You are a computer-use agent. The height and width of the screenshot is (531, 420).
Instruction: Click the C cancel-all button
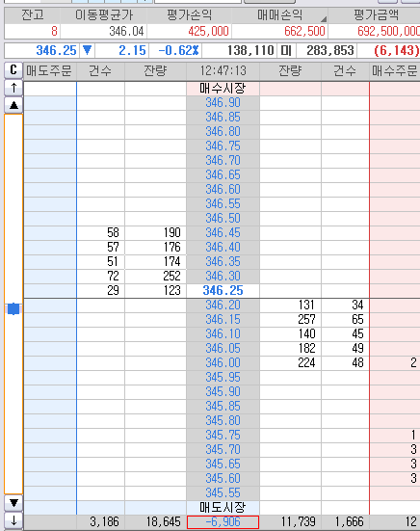coord(13,70)
